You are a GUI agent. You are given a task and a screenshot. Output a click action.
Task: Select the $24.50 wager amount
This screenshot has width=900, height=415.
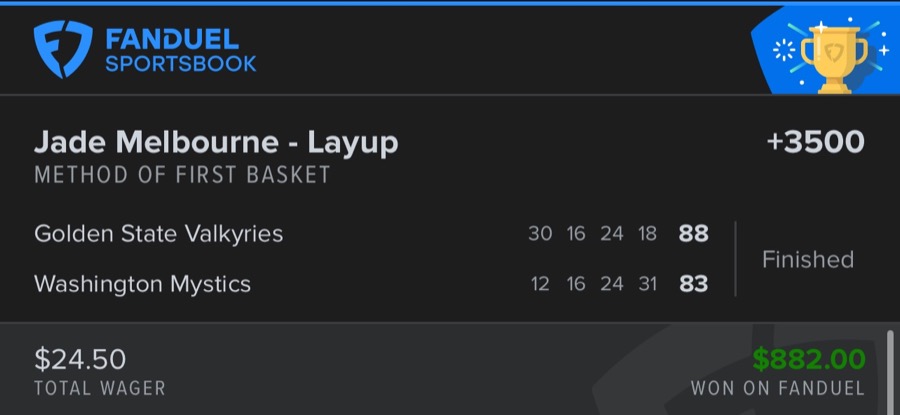click(80, 359)
